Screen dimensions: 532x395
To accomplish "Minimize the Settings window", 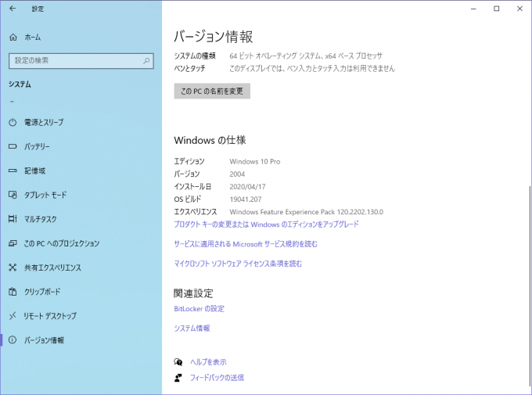I will 473,9.
